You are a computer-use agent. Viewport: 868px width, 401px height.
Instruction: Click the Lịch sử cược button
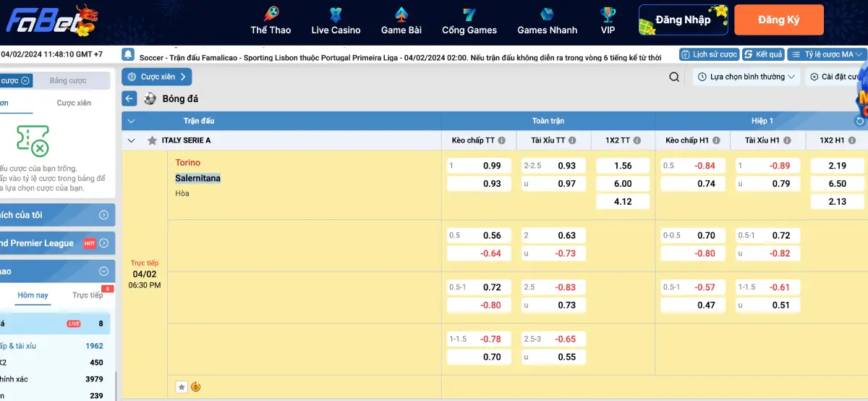(x=709, y=55)
